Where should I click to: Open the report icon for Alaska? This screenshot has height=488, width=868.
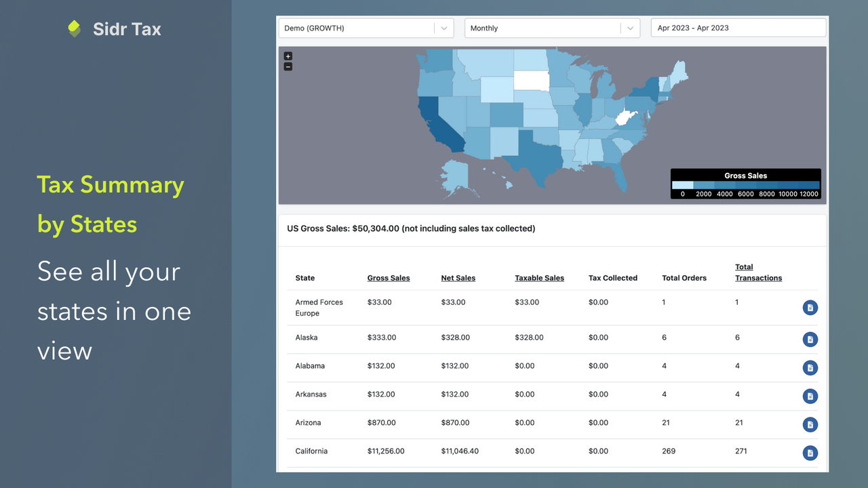point(810,340)
